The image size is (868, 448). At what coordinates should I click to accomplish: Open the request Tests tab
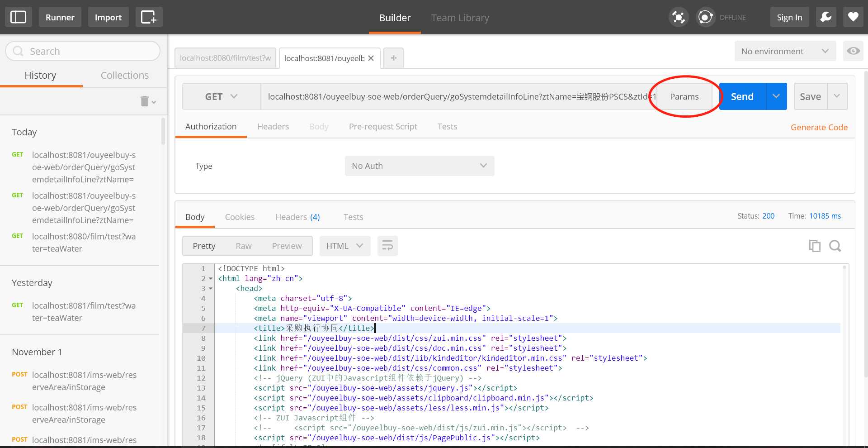447,127
